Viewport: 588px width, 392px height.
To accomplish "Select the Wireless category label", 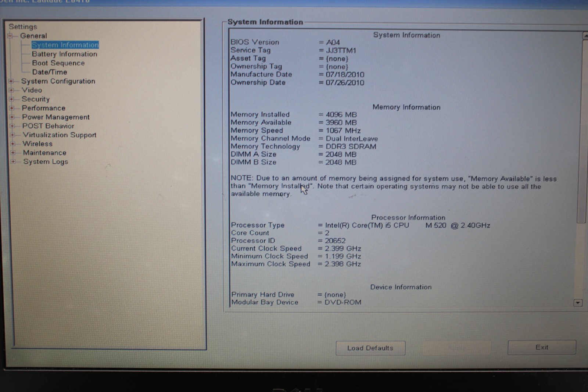I will click(37, 144).
